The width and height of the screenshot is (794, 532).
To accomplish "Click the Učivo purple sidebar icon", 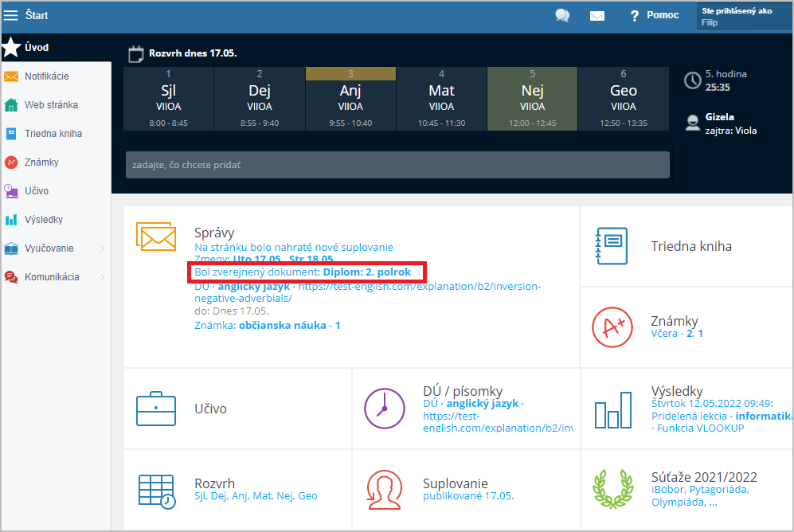I will click(x=11, y=191).
